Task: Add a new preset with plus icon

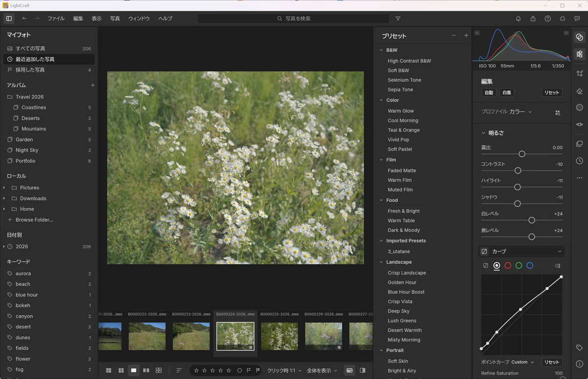Action: [466, 35]
